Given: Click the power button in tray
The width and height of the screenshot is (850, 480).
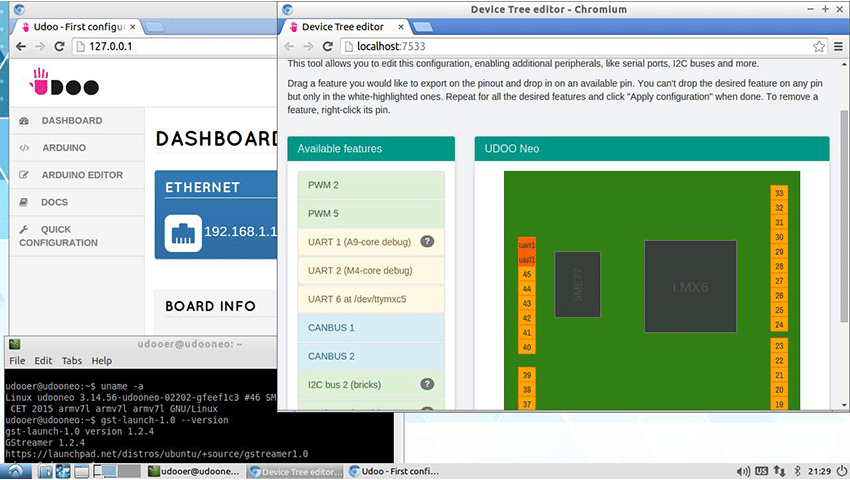Looking at the screenshot, I should tap(842, 471).
